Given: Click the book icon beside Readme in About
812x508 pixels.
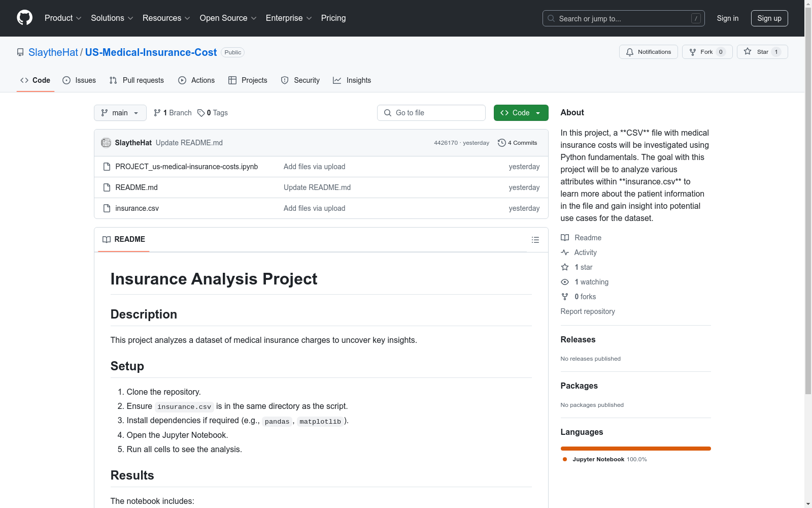Looking at the screenshot, I should pos(565,238).
